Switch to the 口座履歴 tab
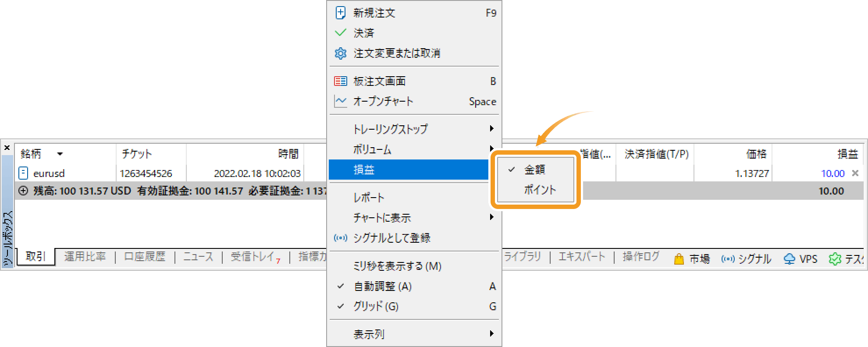 click(x=145, y=257)
